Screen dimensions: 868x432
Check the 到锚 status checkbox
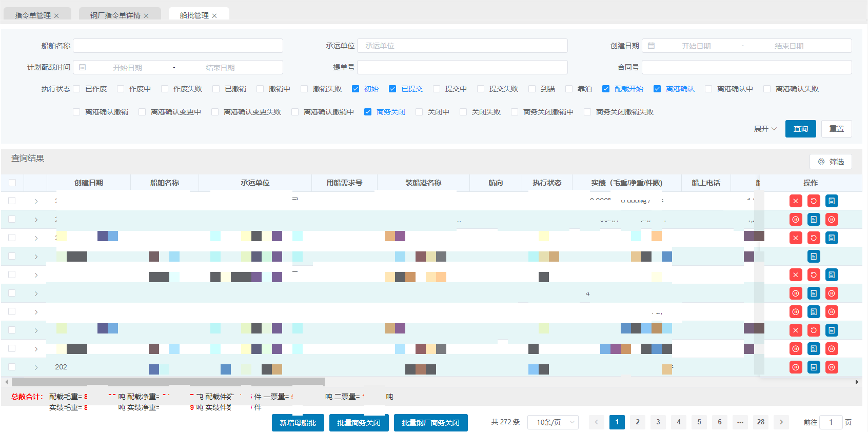(x=532, y=89)
